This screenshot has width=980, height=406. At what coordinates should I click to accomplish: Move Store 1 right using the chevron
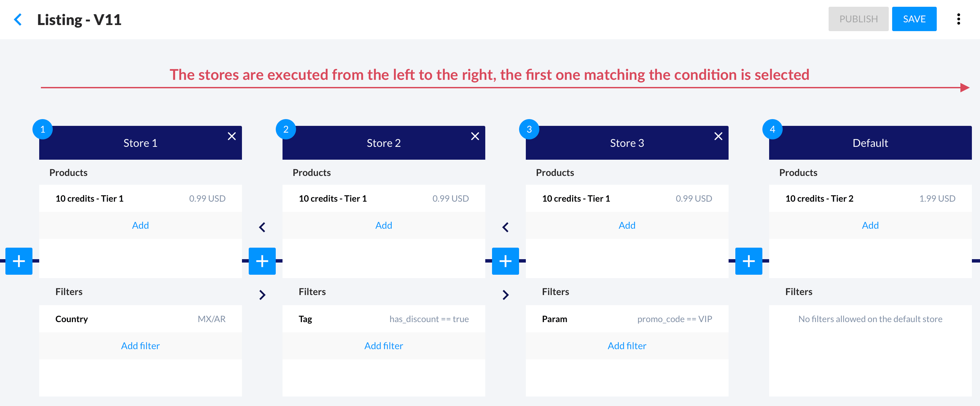point(262,295)
